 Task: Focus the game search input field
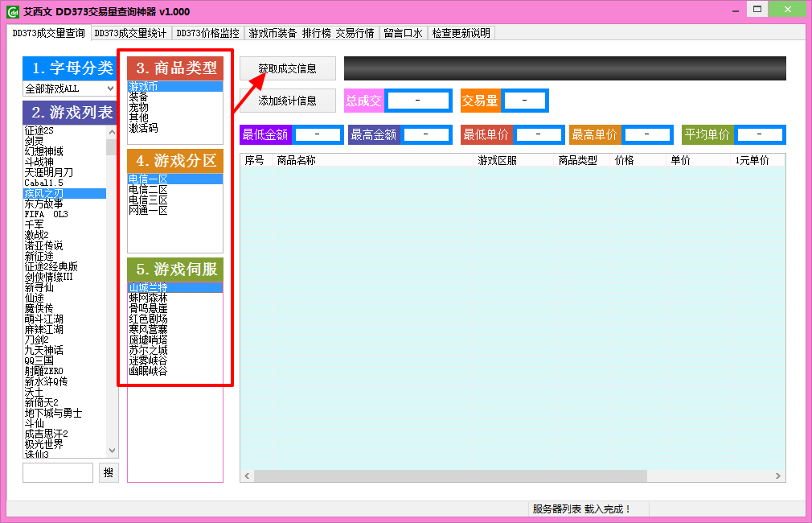(58, 472)
